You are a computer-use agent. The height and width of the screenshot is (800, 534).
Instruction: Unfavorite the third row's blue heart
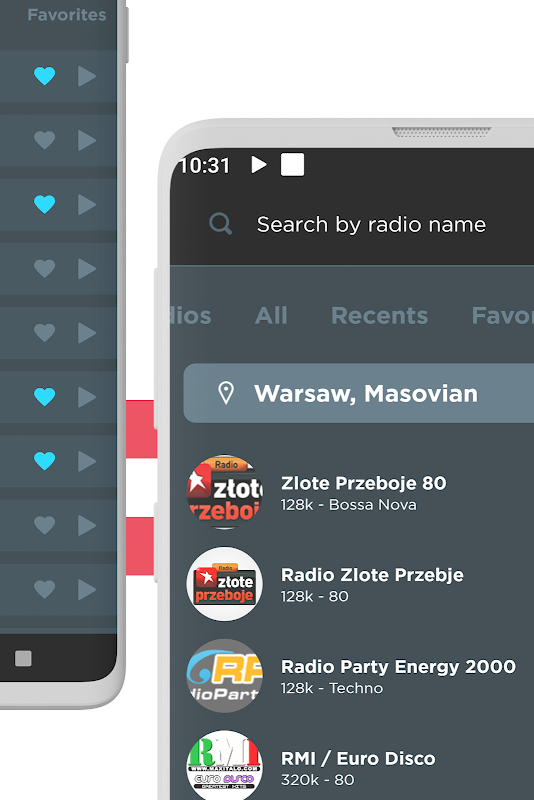coord(44,204)
